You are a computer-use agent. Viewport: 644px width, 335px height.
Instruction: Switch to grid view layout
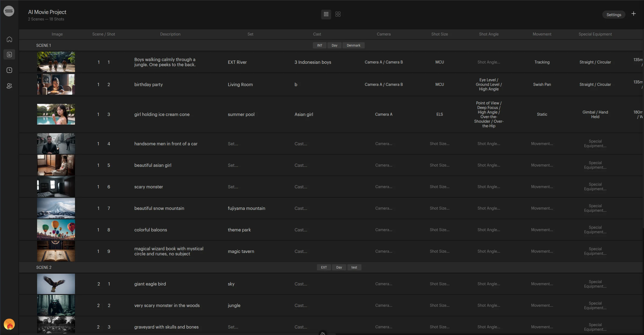click(x=338, y=14)
